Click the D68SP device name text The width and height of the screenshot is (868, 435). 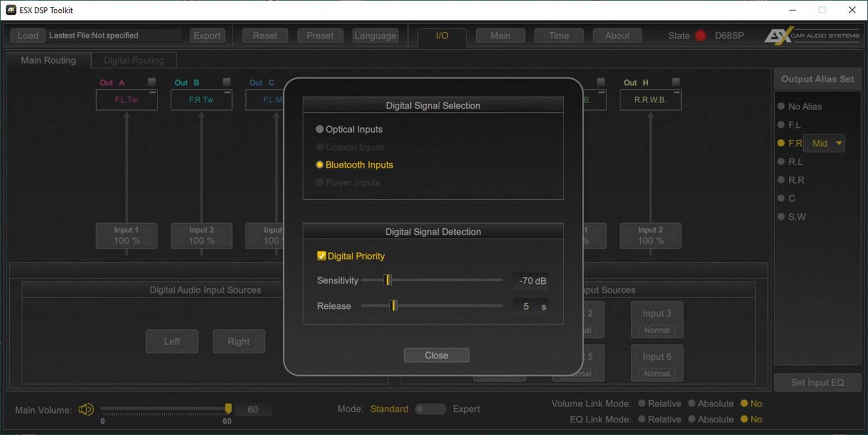coord(729,35)
